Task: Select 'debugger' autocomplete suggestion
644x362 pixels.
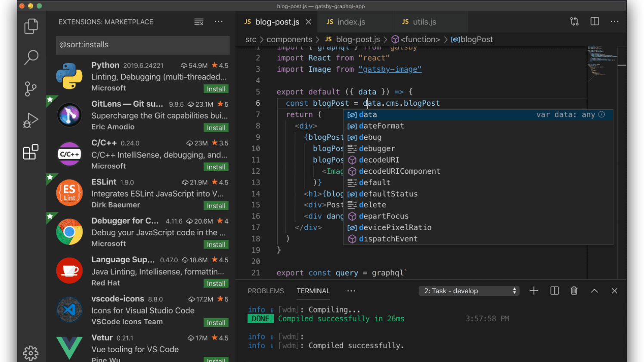Action: (478, 148)
